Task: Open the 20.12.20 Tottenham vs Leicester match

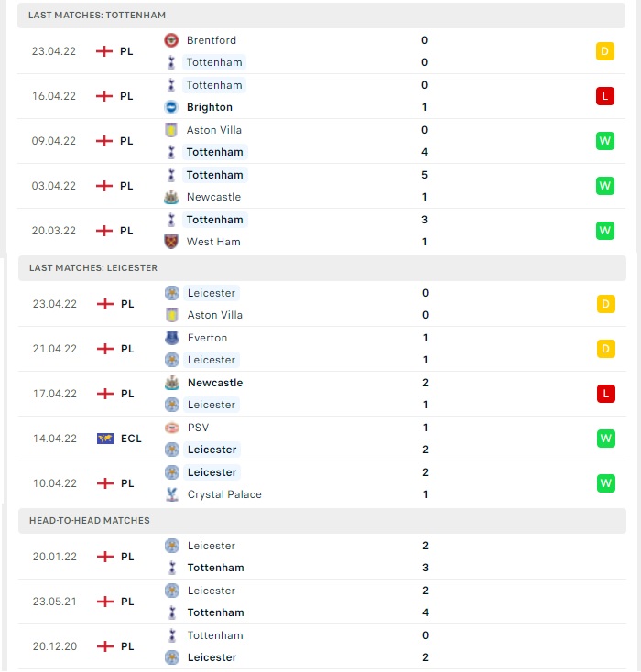Action: click(322, 646)
